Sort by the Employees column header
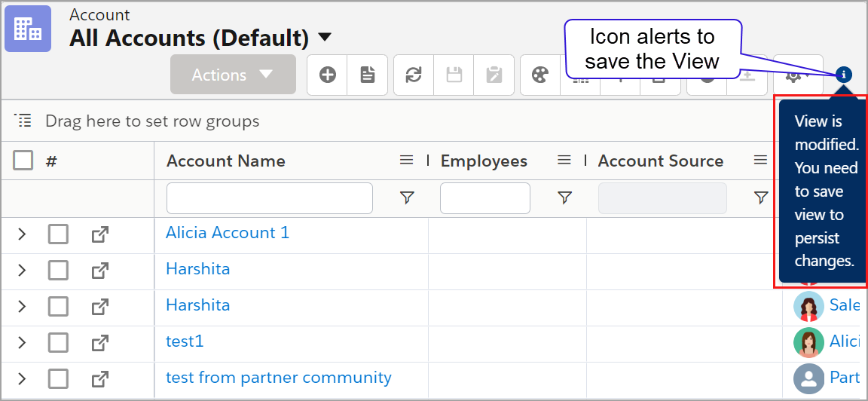The width and height of the screenshot is (868, 401). click(x=484, y=161)
